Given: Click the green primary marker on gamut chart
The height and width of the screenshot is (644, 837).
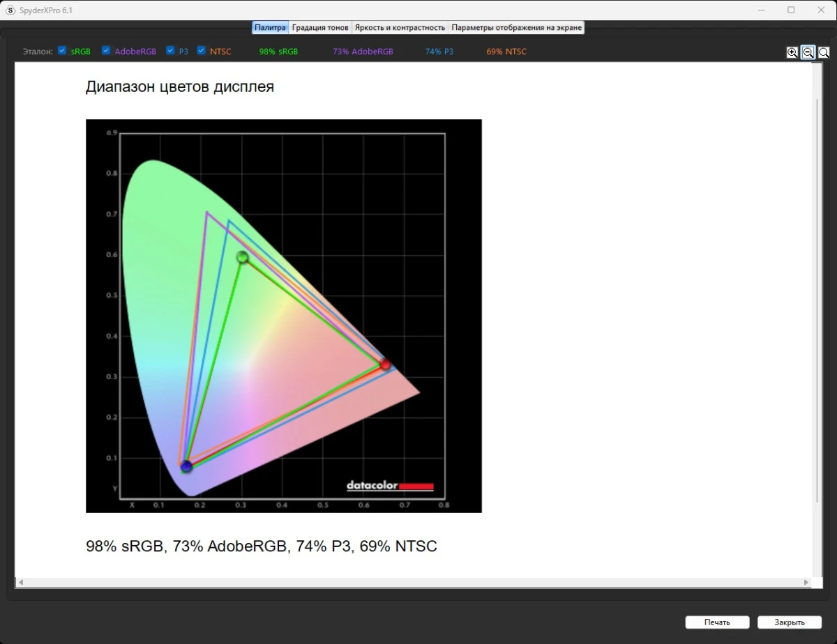Looking at the screenshot, I should [243, 257].
